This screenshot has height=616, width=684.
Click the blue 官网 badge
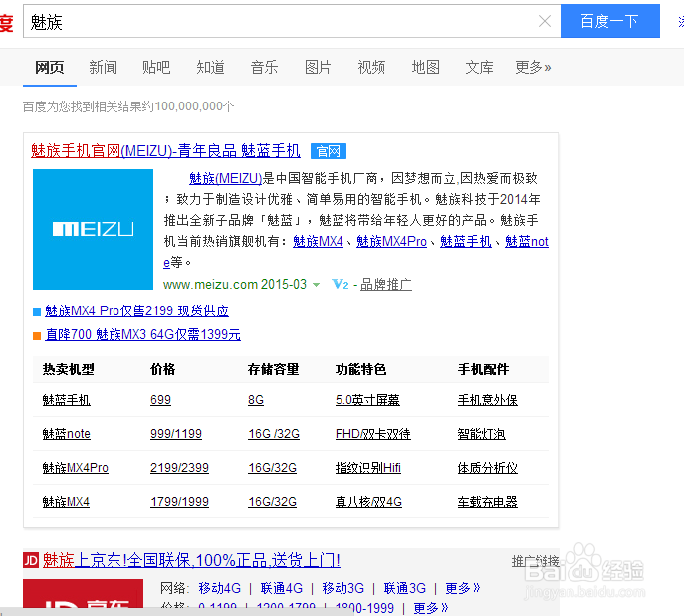[329, 151]
